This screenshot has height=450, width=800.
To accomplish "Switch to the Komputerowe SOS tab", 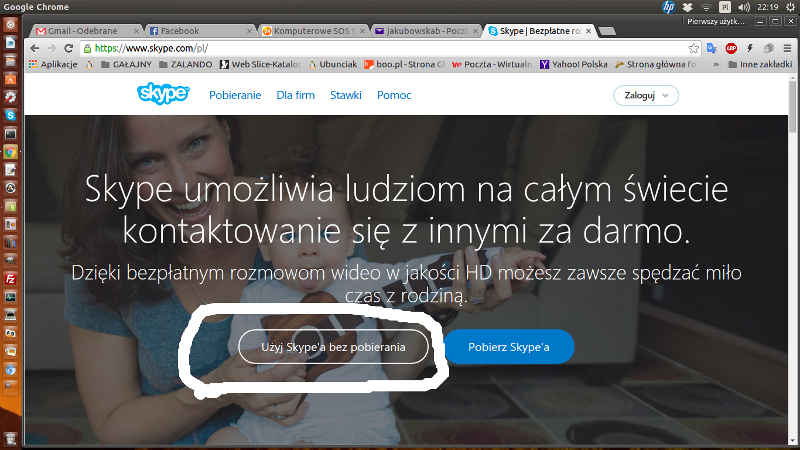I will 311,31.
